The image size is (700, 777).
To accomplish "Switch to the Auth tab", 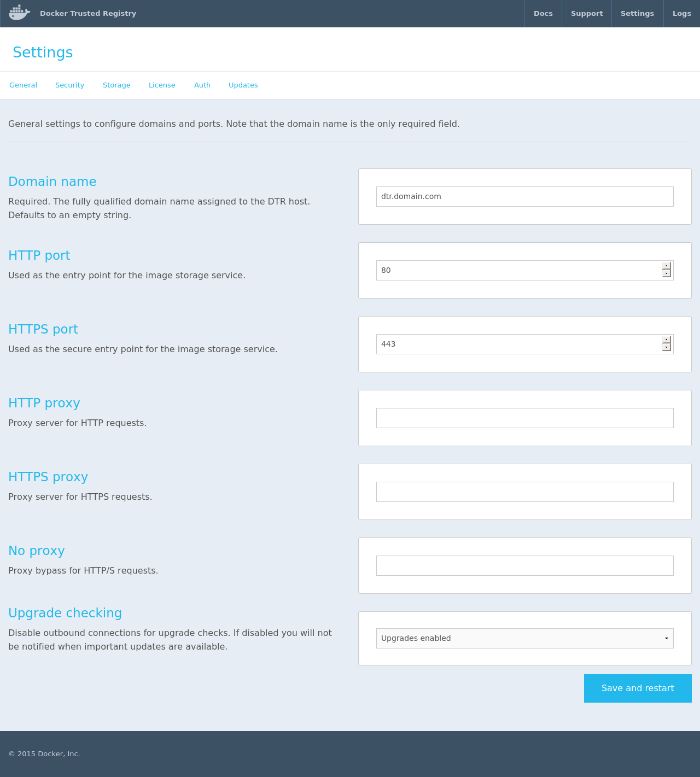I will 202,85.
